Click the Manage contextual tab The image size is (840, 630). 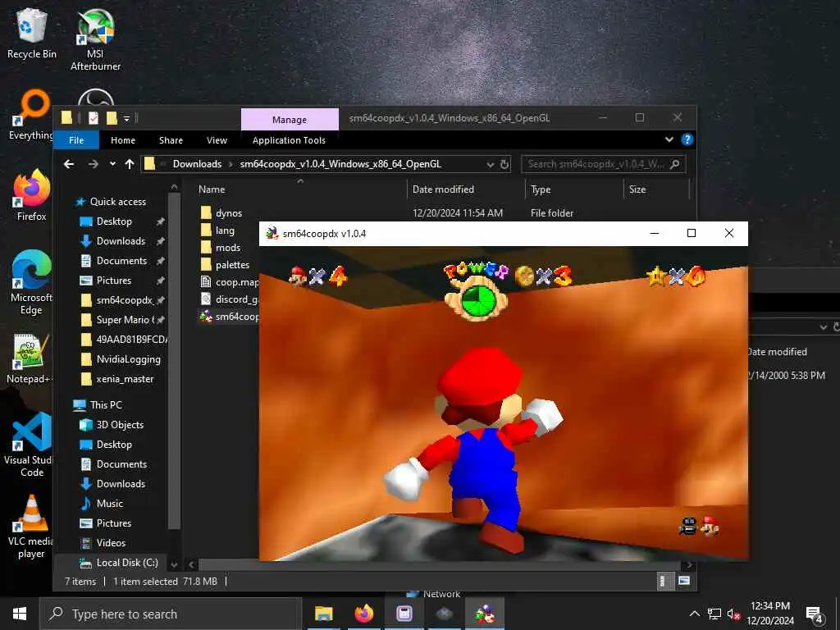coord(290,120)
